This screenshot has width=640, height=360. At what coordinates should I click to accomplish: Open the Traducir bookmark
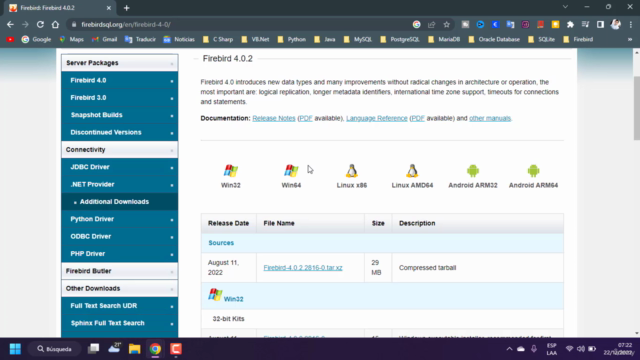click(x=140, y=39)
